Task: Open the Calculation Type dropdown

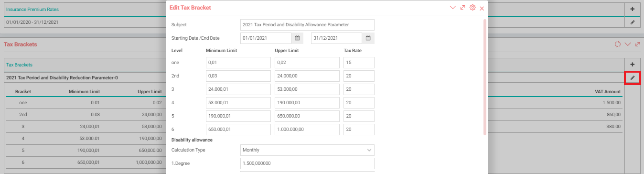Action: (307, 150)
